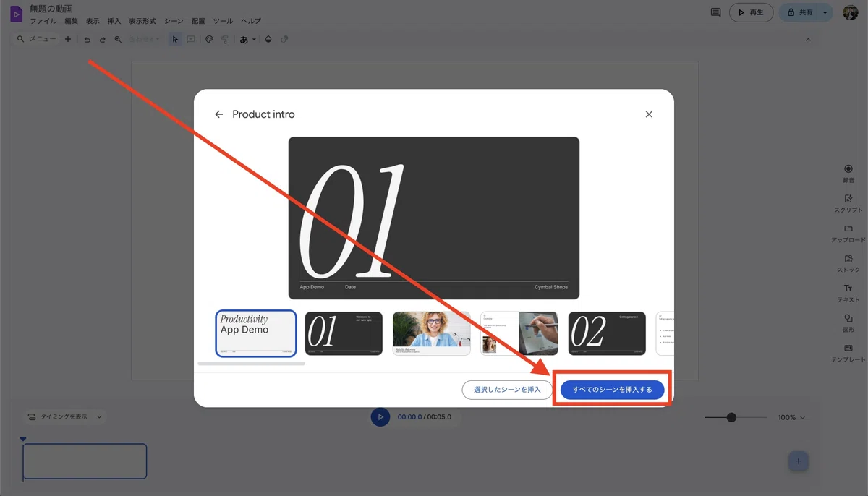The width and height of the screenshot is (868, 496).
Task: Click the undo arrow icon
Action: (x=88, y=40)
